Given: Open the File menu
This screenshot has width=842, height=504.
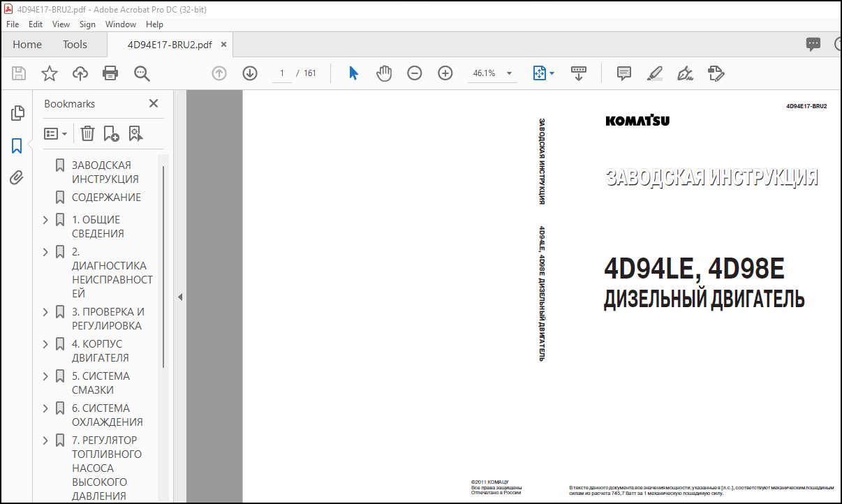Looking at the screenshot, I should coord(13,24).
